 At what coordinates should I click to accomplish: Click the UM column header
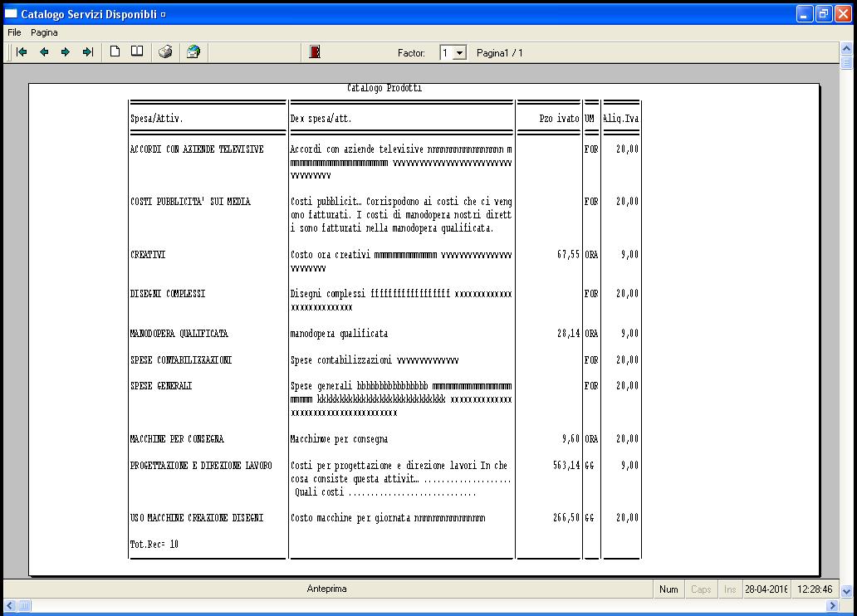[590, 119]
